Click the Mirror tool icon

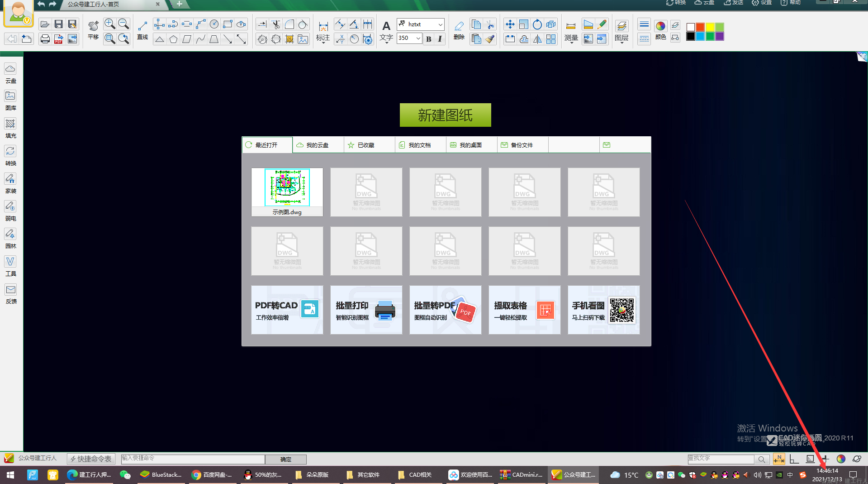tap(537, 39)
